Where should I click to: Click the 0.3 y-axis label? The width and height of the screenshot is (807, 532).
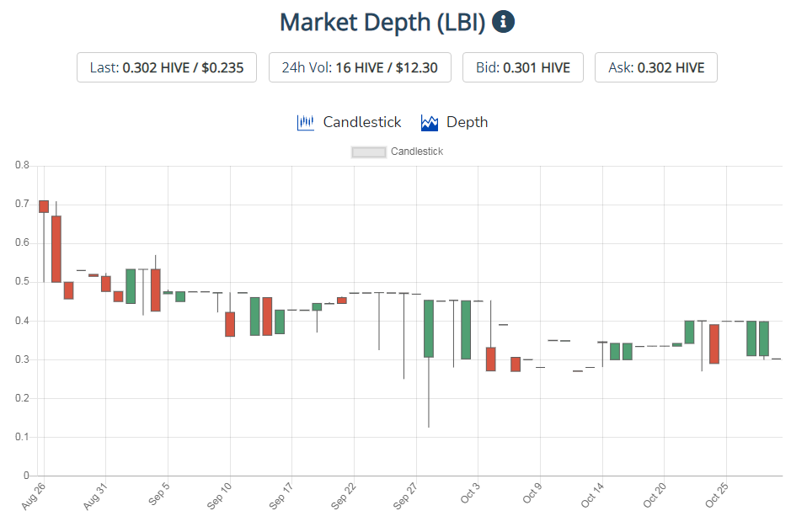(x=22, y=359)
